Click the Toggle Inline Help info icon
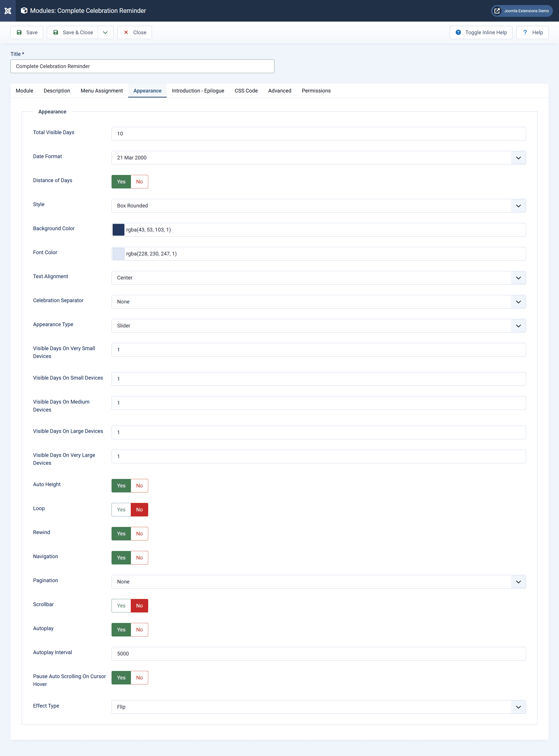 [458, 32]
